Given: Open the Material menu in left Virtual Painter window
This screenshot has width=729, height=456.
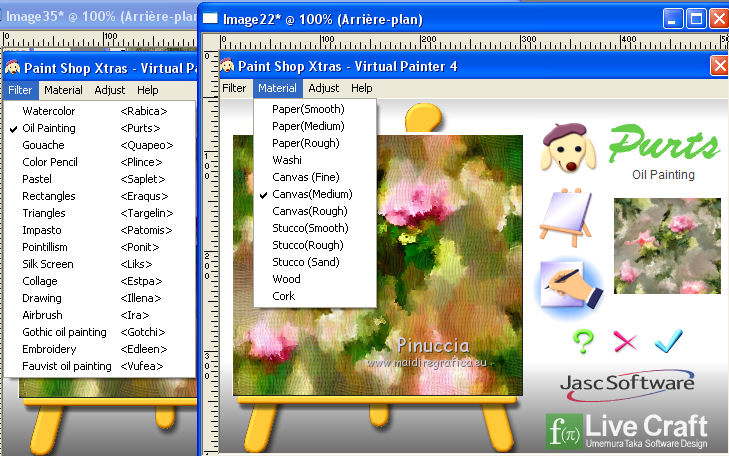Looking at the screenshot, I should [63, 90].
